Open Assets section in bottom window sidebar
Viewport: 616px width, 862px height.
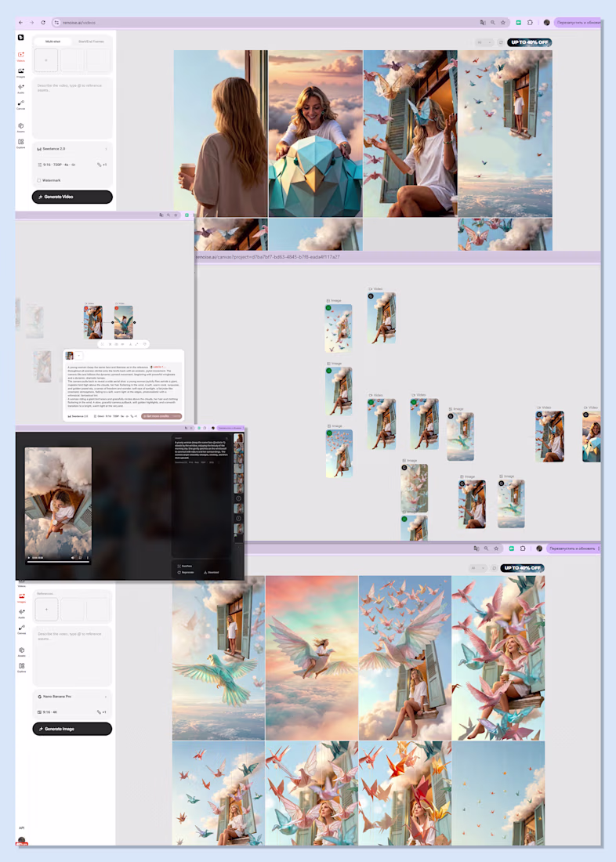(21, 651)
